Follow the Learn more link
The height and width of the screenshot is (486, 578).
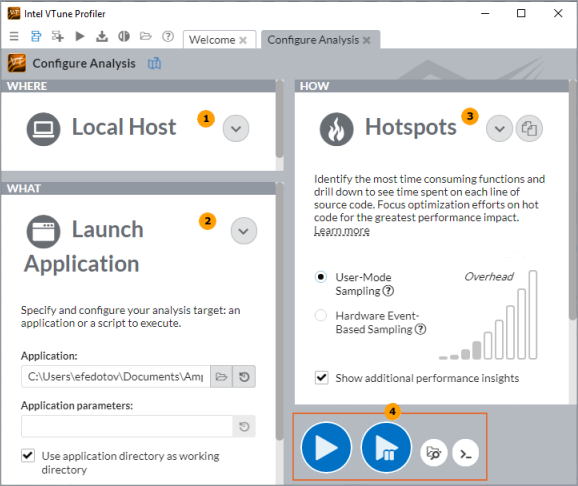[342, 230]
